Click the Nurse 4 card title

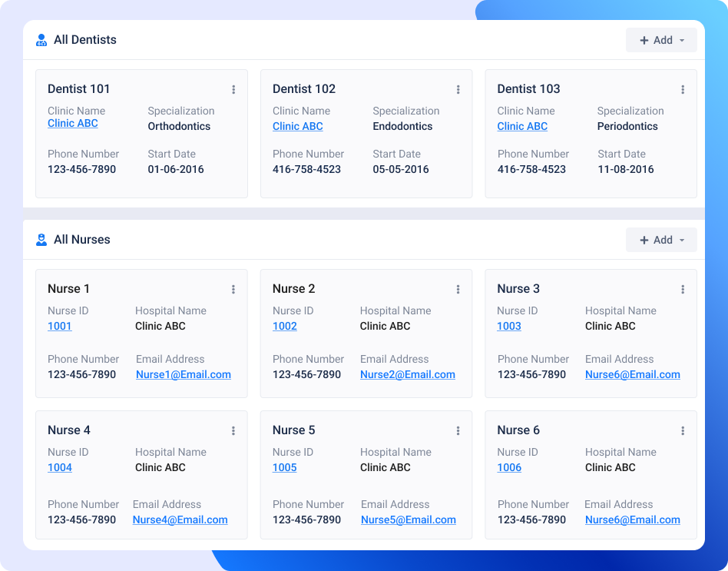tap(69, 430)
